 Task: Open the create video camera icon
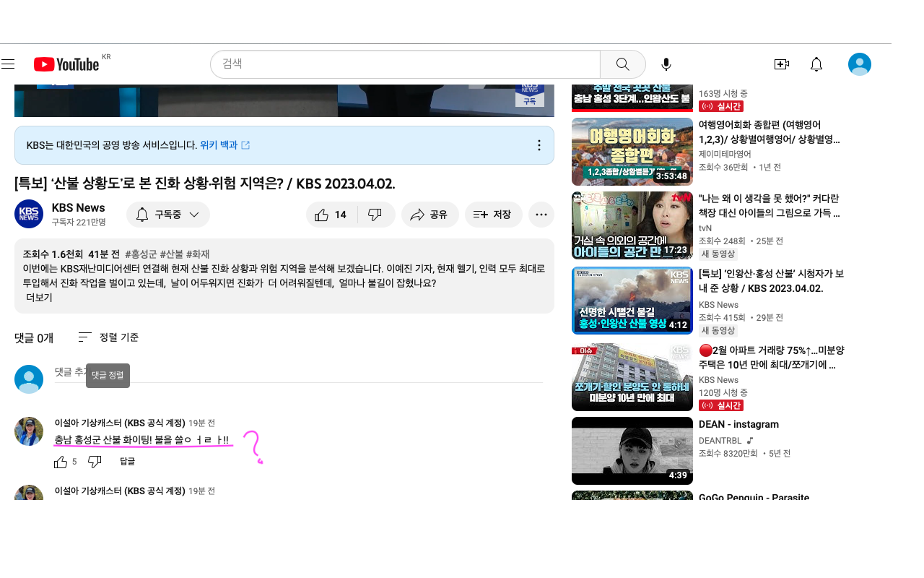point(781,64)
